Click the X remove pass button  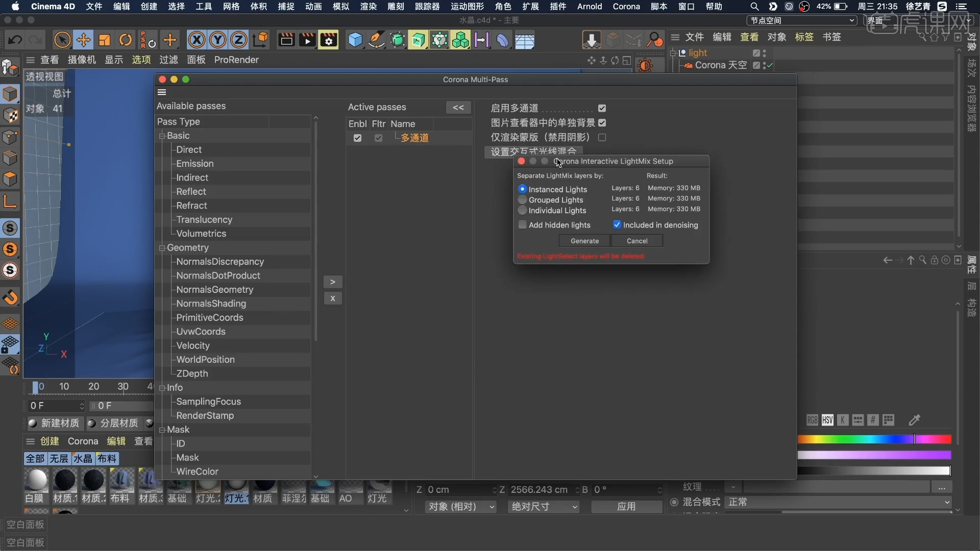[x=332, y=298]
